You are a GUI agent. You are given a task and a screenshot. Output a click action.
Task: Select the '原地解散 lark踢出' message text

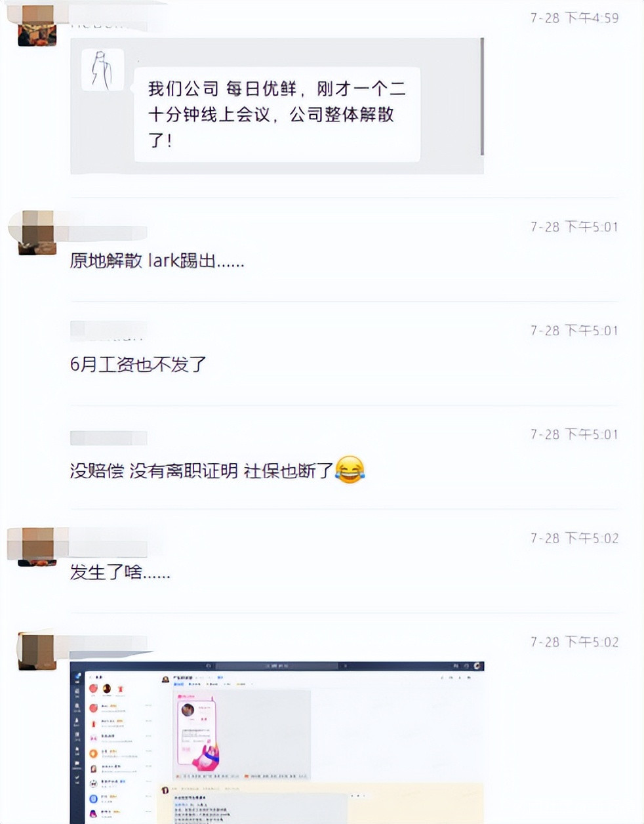(x=157, y=261)
